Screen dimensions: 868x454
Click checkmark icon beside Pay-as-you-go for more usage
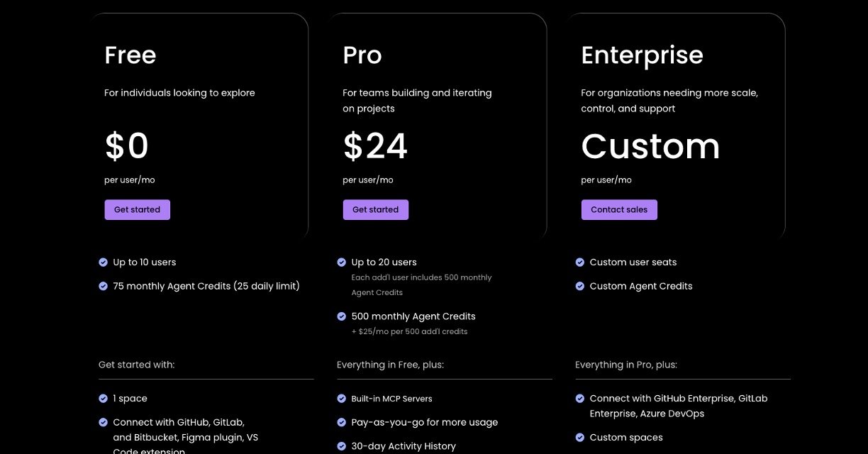coord(342,423)
